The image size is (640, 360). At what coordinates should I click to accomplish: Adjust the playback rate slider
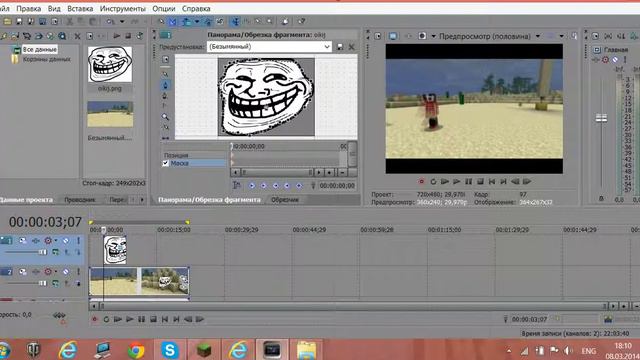[59, 315]
